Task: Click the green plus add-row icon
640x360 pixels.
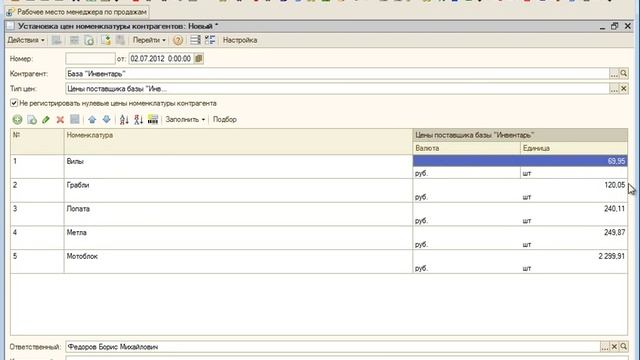Action: point(17,120)
